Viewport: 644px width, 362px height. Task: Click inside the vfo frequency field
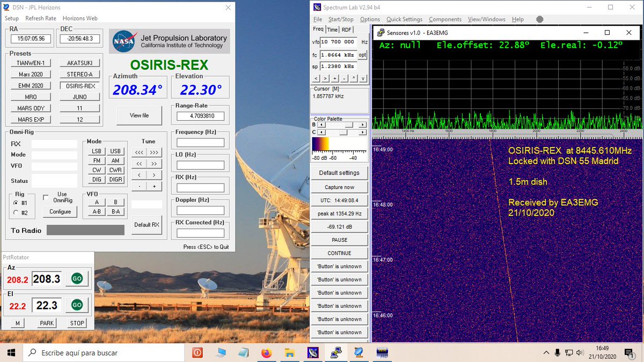click(x=338, y=42)
